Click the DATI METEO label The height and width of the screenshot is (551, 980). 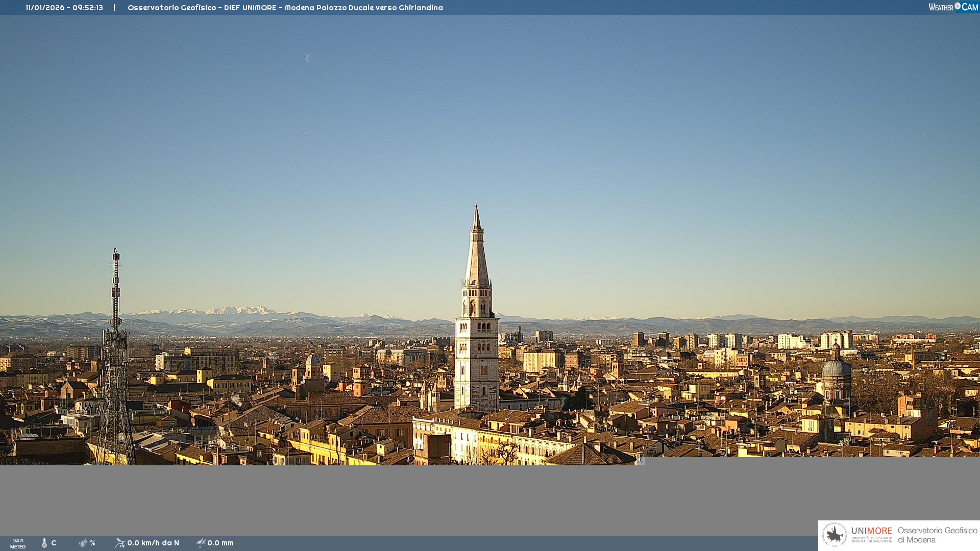point(18,543)
